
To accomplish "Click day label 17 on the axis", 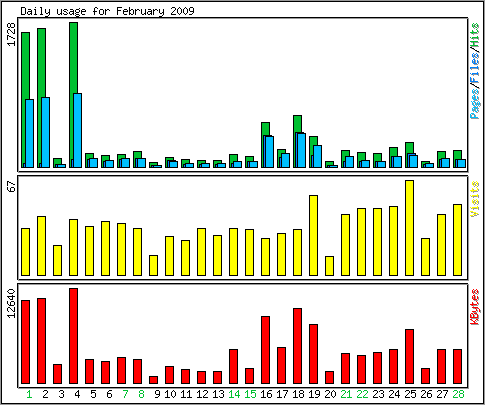I will (282, 394).
